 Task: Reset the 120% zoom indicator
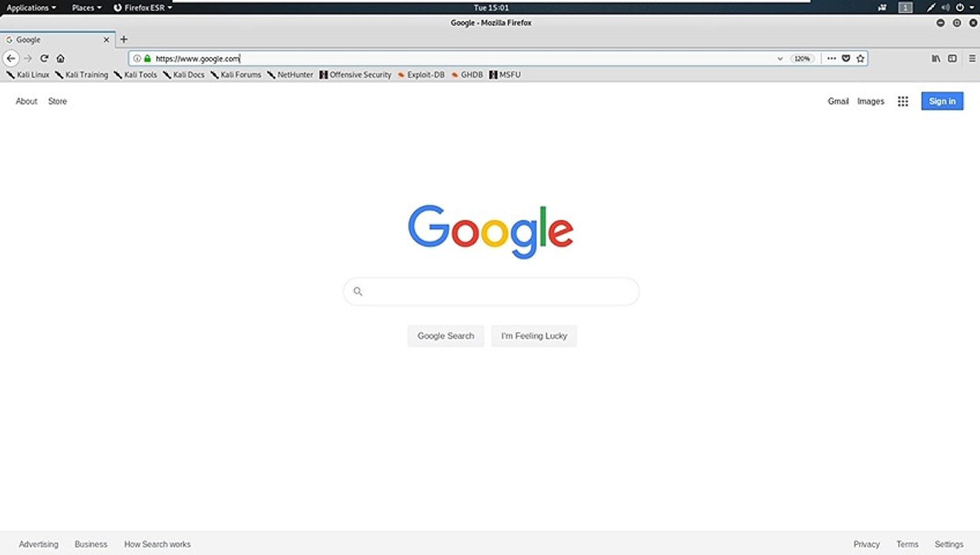tap(802, 59)
